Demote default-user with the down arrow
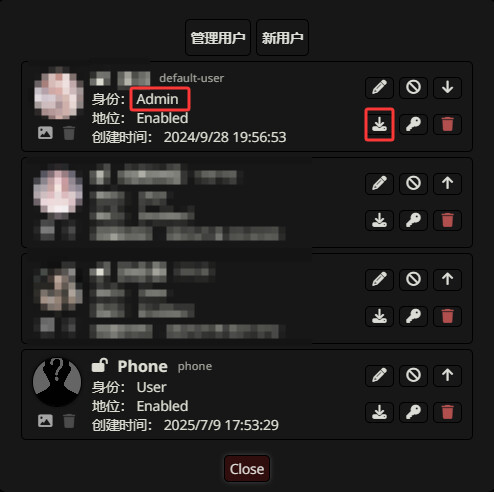494x492 pixels. [447, 88]
